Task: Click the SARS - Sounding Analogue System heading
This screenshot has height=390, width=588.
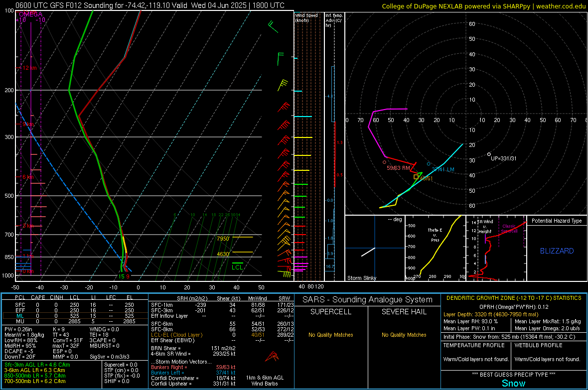Action: click(367, 300)
